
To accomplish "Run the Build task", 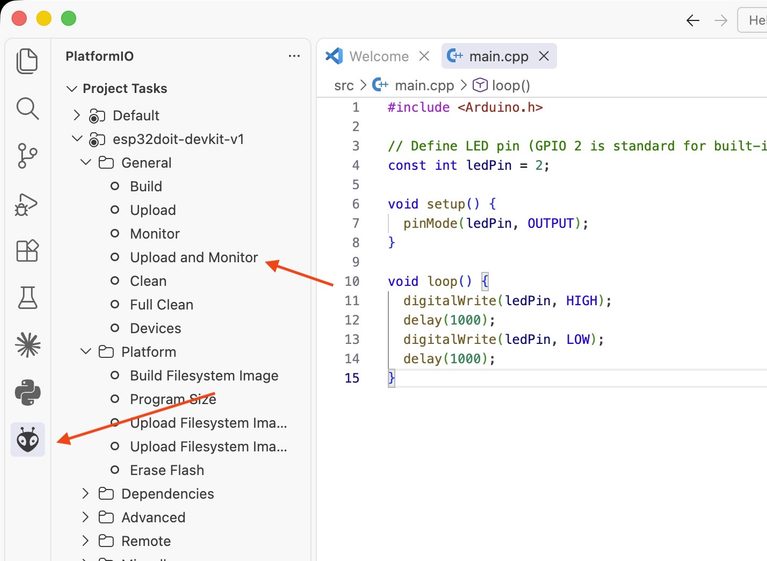I will point(146,186).
